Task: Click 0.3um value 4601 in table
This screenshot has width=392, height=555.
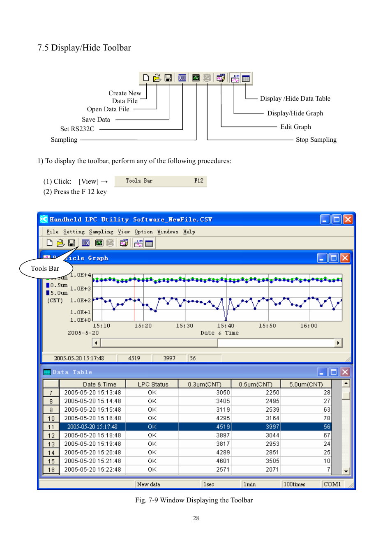Action: (x=205, y=461)
